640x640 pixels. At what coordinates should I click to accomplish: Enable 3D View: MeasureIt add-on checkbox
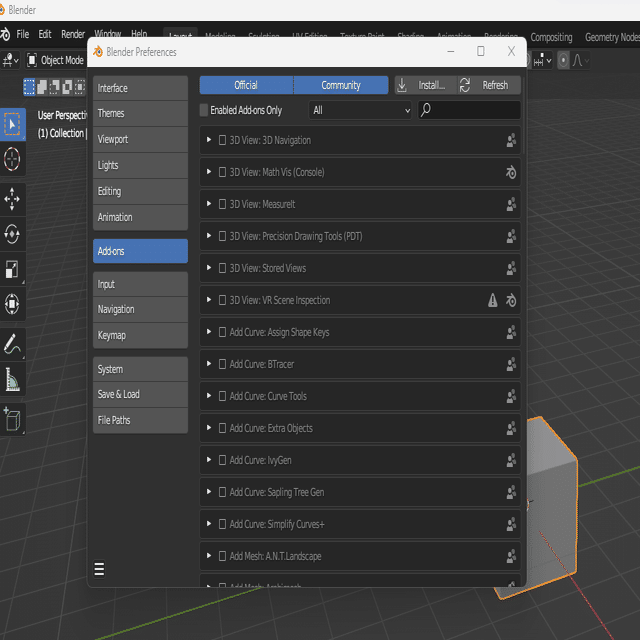[222, 204]
